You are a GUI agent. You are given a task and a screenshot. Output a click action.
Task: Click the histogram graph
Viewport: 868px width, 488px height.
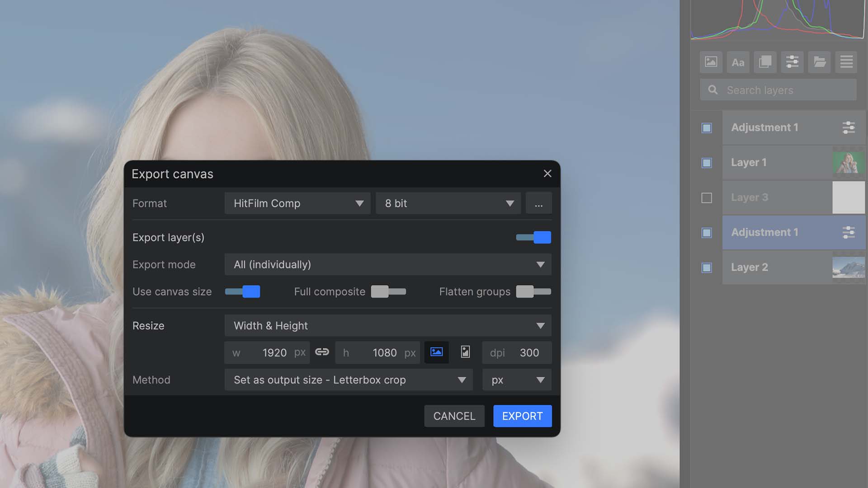[778, 19]
